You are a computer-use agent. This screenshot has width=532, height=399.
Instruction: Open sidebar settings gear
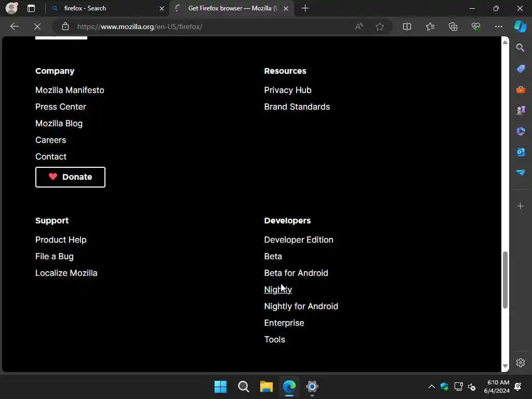521,363
